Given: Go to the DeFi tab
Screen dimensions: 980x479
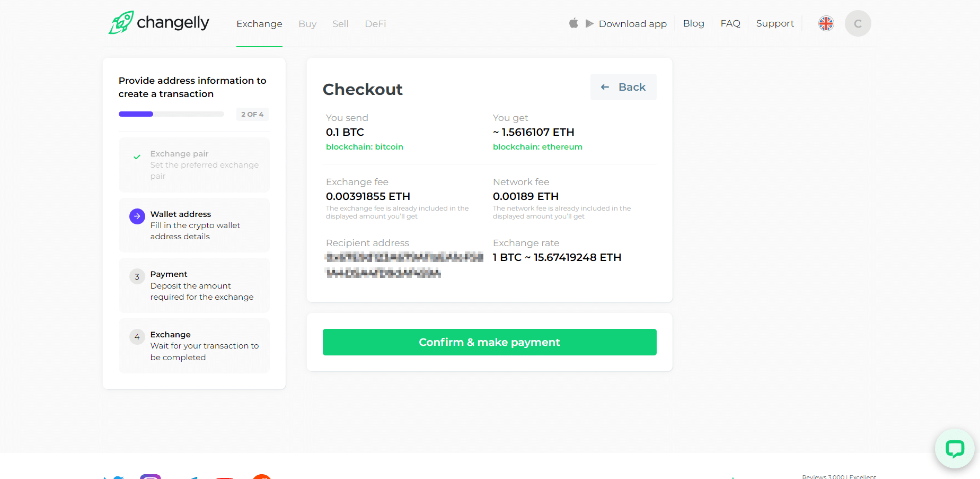Looking at the screenshot, I should coord(375,24).
